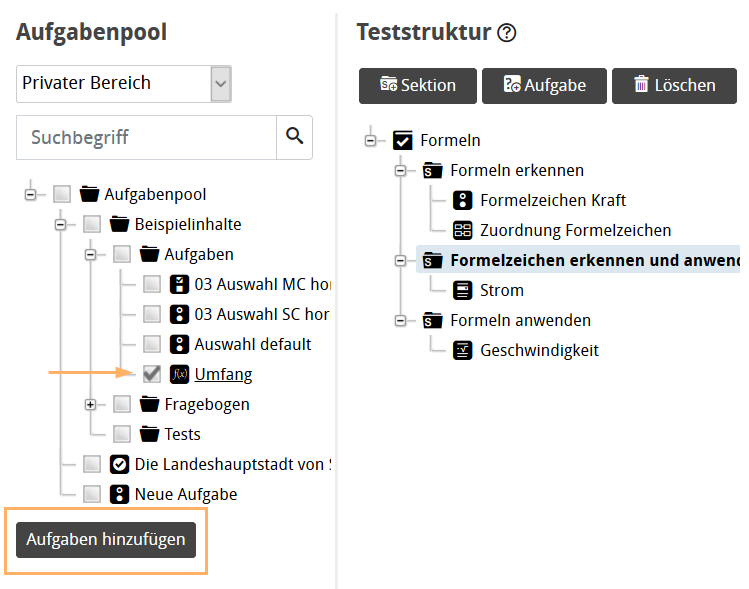Add a new Sektion via toolbar
The height and width of the screenshot is (589, 749).
pos(417,86)
